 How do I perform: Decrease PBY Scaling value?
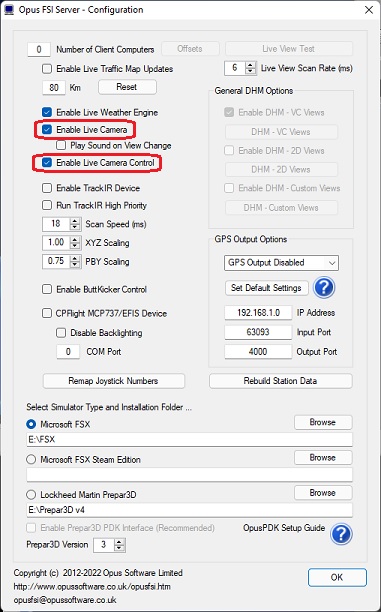pyautogui.click(x=75, y=265)
